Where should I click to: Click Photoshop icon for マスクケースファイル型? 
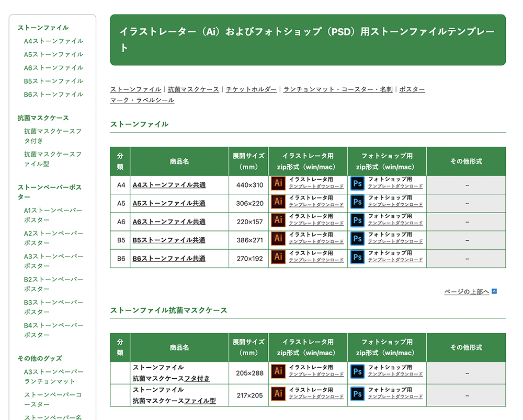coord(357,393)
